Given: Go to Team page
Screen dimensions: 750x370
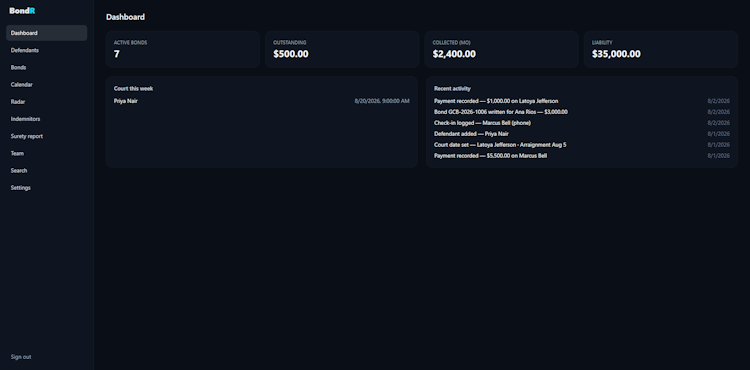Looking at the screenshot, I should [x=46, y=153].
